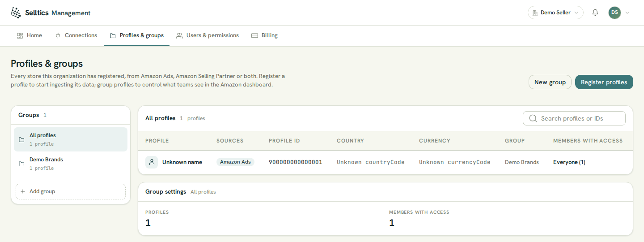Screen dimensions: 644x242
Task: Click the Register profiles button
Action: 604,82
